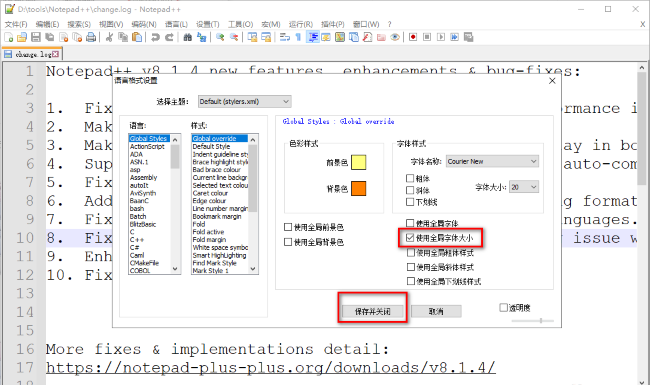Click the Zoom Out toolbar icon
This screenshot has height=385, width=650.
[x=234, y=37]
